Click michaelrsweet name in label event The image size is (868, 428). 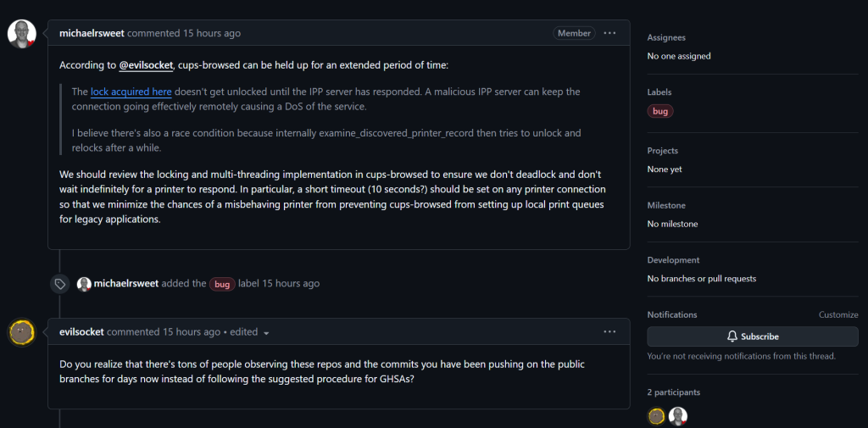pyautogui.click(x=126, y=283)
